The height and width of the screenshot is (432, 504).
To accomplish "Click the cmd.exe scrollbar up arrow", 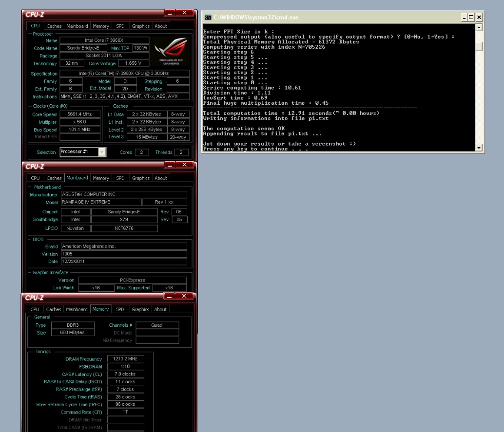I will 479,28.
